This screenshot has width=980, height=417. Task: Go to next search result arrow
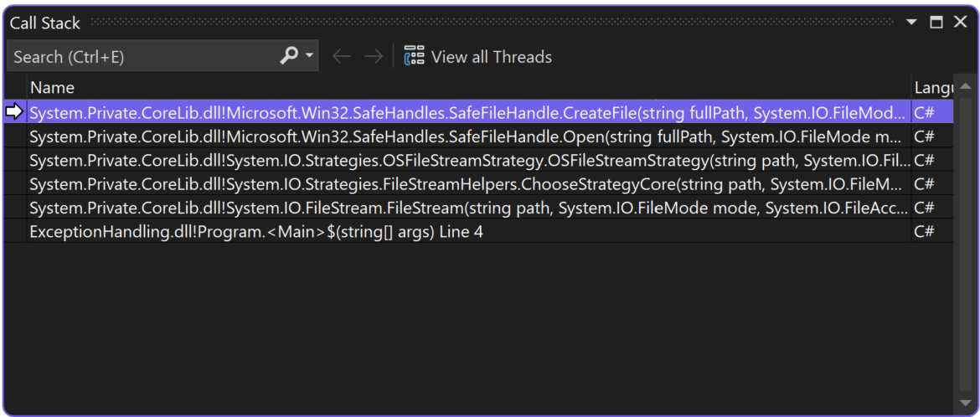pyautogui.click(x=374, y=57)
